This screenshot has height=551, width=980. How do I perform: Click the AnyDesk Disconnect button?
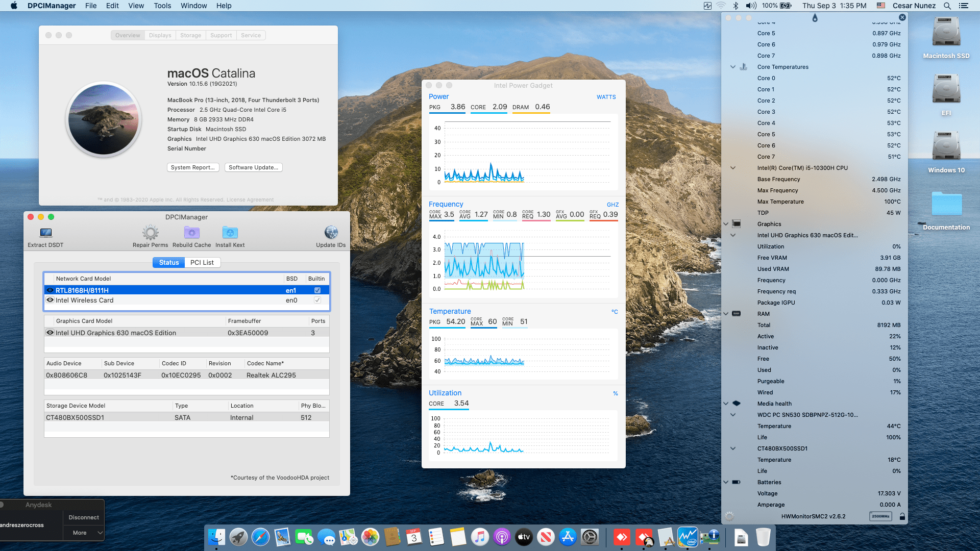(x=84, y=517)
